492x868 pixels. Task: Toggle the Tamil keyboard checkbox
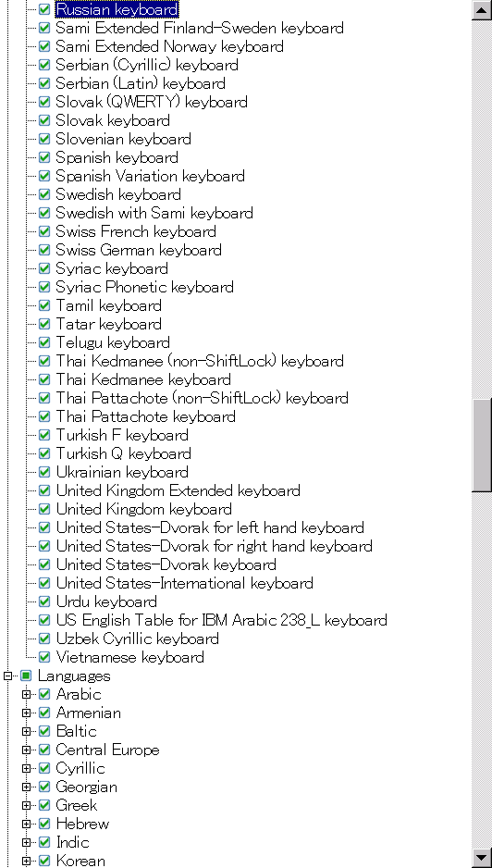pyautogui.click(x=44, y=305)
